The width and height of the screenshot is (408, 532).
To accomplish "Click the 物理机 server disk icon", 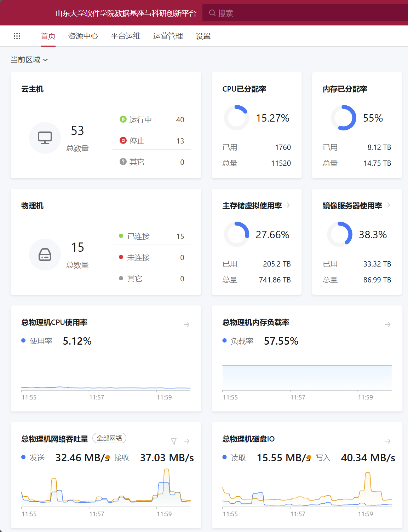I will [x=45, y=255].
